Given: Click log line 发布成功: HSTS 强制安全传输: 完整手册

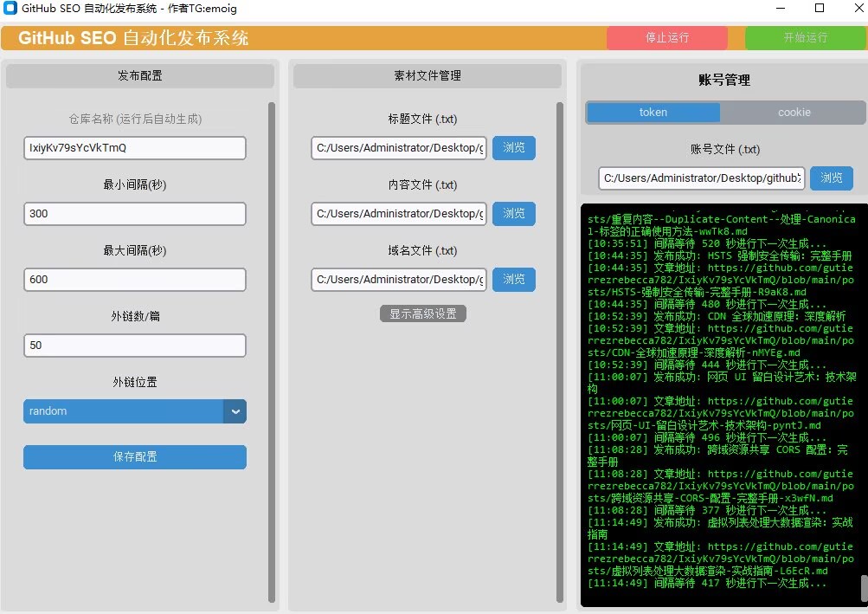Looking at the screenshot, I should tap(720, 256).
